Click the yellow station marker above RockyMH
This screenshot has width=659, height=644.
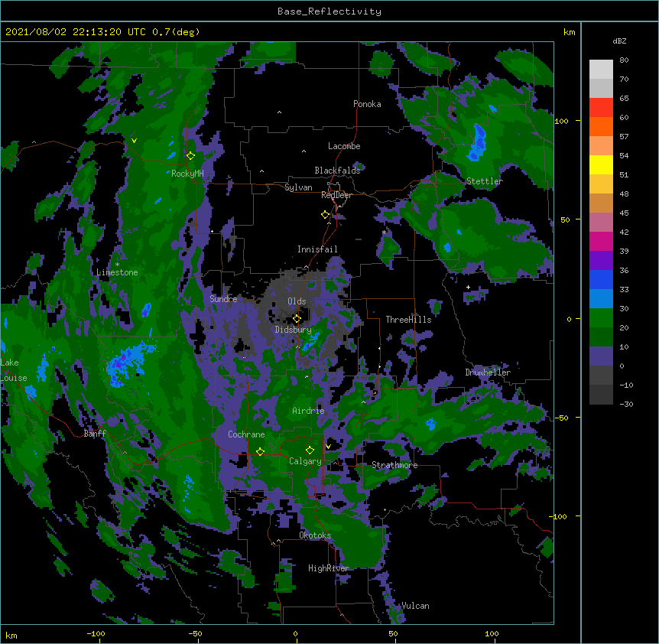[x=191, y=156]
